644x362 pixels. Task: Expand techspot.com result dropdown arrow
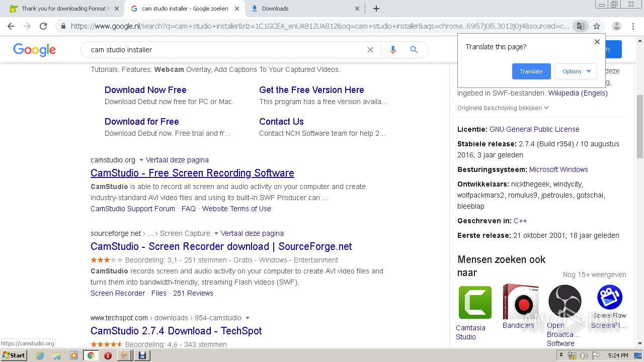(247, 318)
